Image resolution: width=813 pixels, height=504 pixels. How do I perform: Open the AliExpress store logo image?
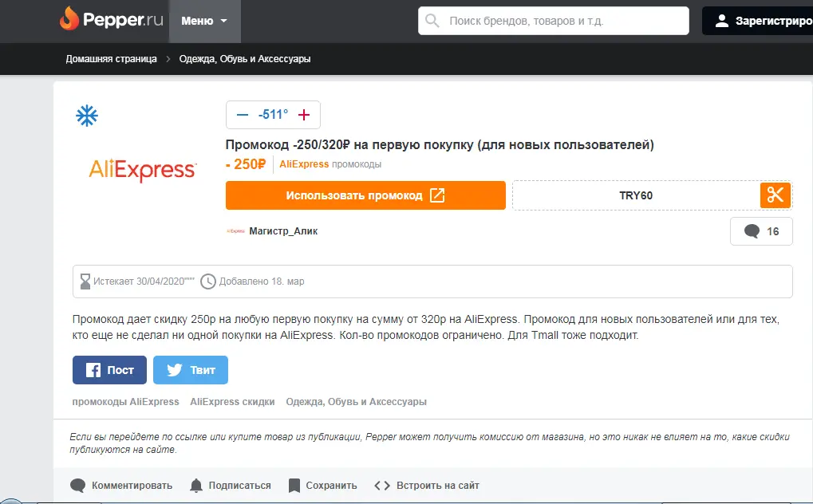click(x=143, y=170)
